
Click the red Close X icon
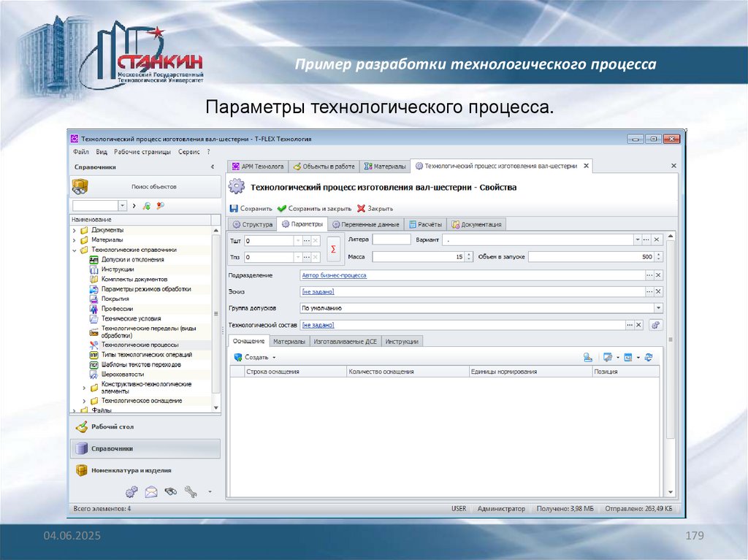361,209
